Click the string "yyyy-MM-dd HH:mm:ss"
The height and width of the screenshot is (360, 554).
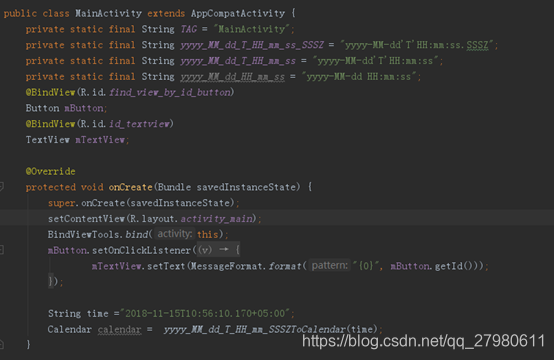pyautogui.click(x=359, y=77)
